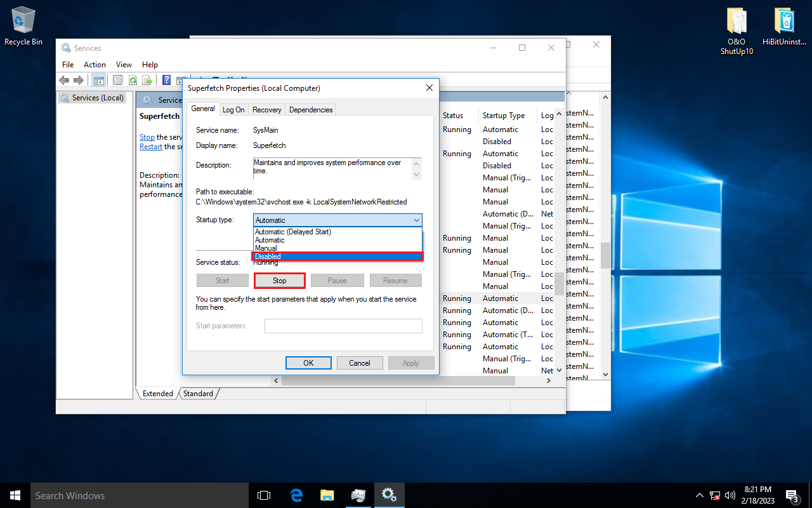812x508 pixels.
Task: Click the Back arrow in Services toolbar
Action: pyautogui.click(x=64, y=80)
